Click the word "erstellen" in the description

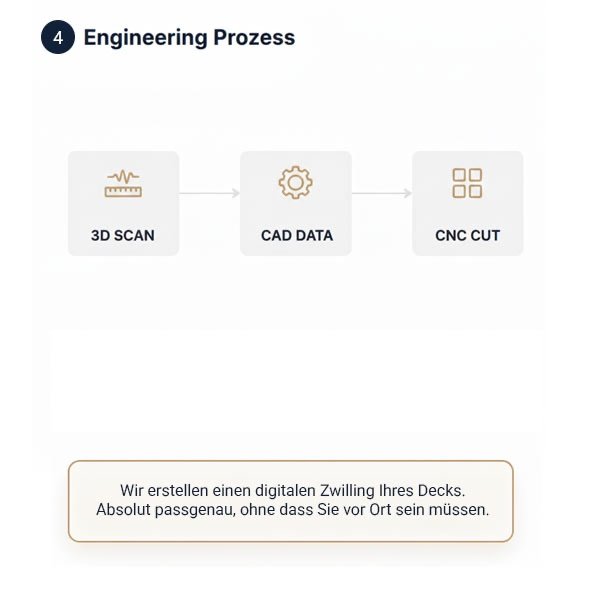175,491
